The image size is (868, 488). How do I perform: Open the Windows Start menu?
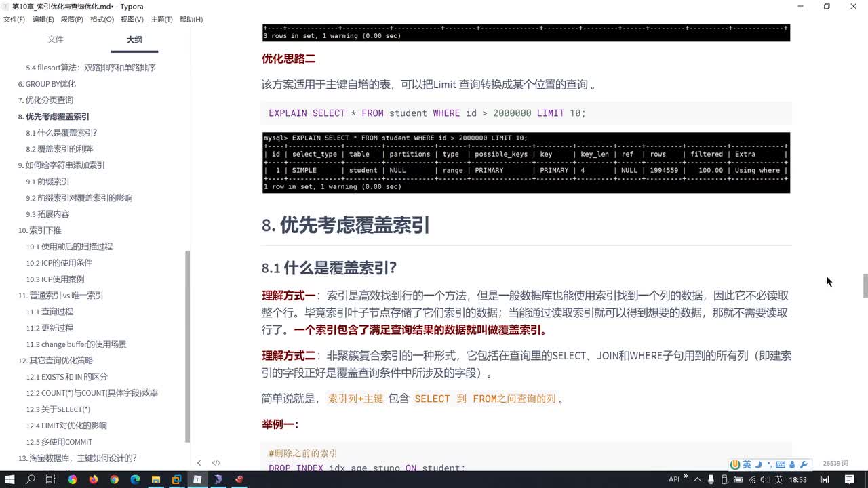tap(11, 479)
